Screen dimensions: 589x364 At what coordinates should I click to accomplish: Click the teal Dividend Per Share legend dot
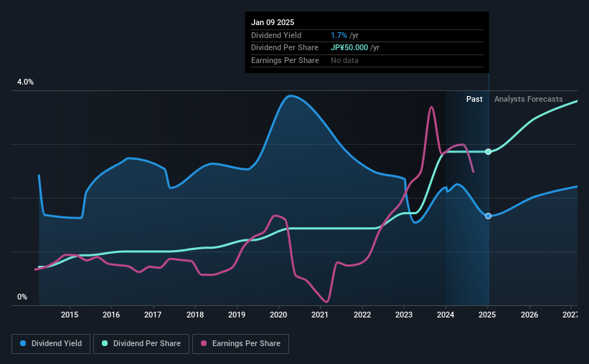[105, 343]
